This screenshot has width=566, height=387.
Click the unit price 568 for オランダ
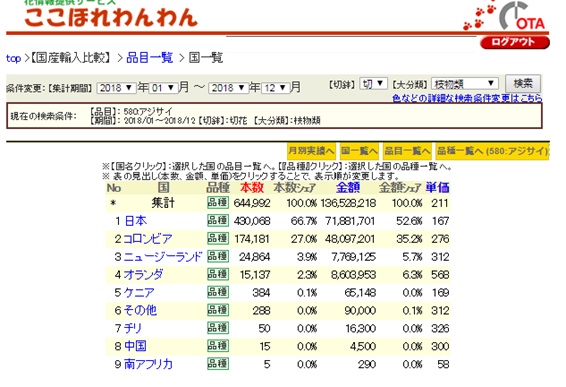click(440, 274)
